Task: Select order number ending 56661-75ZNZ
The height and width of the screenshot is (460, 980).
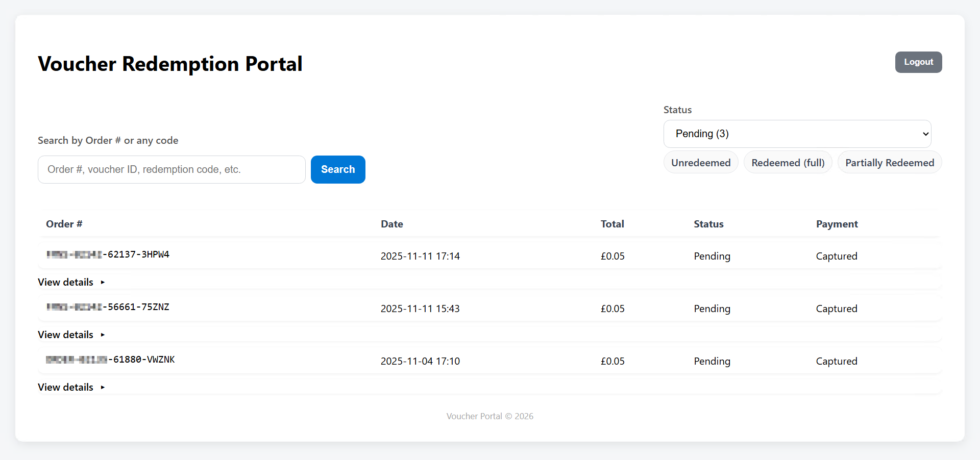Action: pos(108,307)
